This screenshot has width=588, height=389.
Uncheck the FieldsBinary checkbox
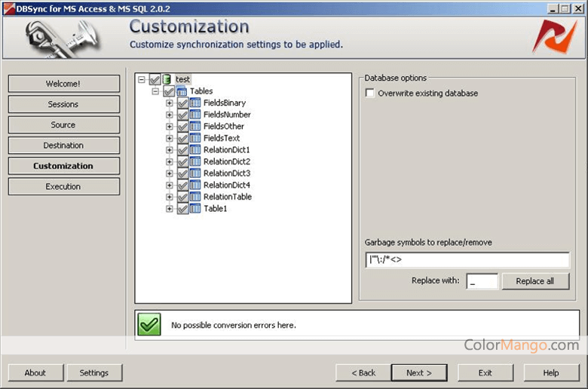pyautogui.click(x=182, y=103)
